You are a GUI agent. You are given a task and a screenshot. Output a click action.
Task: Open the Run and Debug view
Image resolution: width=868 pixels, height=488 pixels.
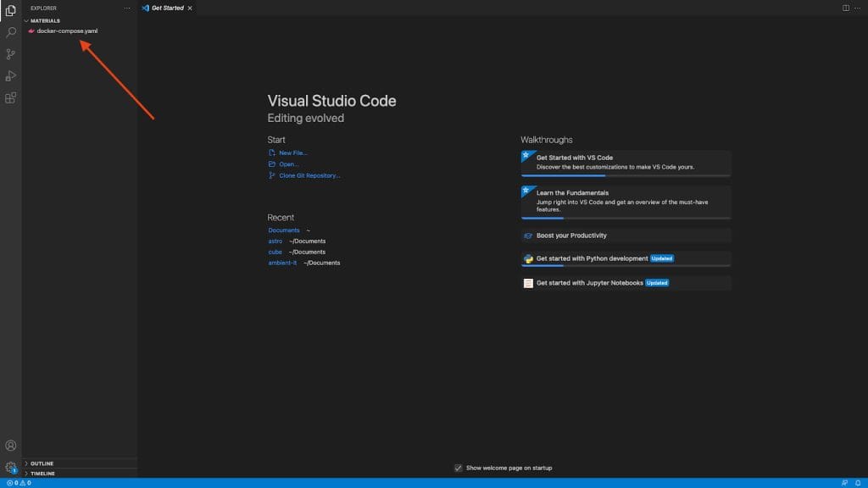point(11,76)
